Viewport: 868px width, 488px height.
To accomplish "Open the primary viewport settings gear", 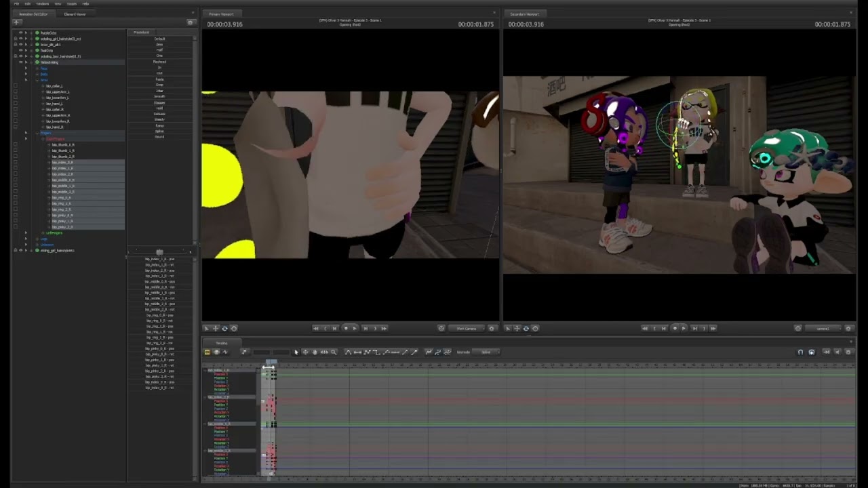I will (x=492, y=329).
